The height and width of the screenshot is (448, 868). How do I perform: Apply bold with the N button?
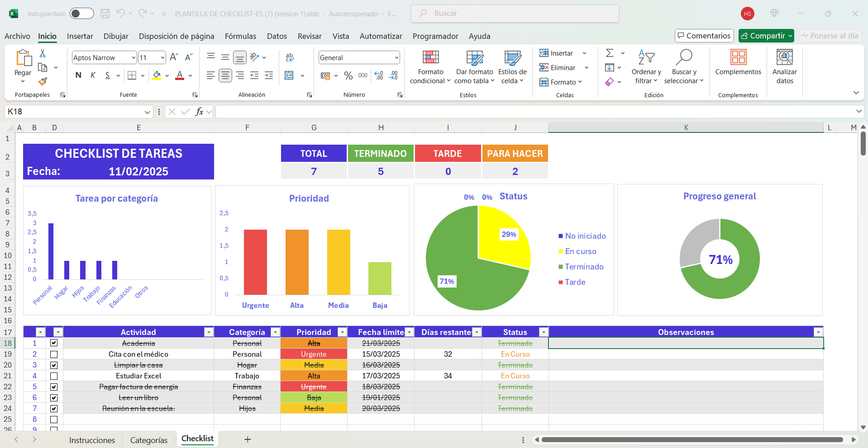(x=78, y=75)
